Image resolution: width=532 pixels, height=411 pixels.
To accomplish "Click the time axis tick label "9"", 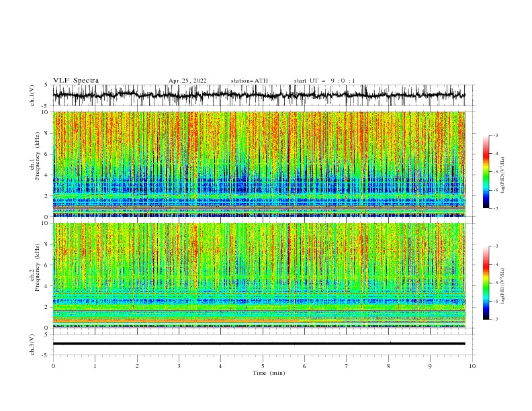I will point(430,366).
